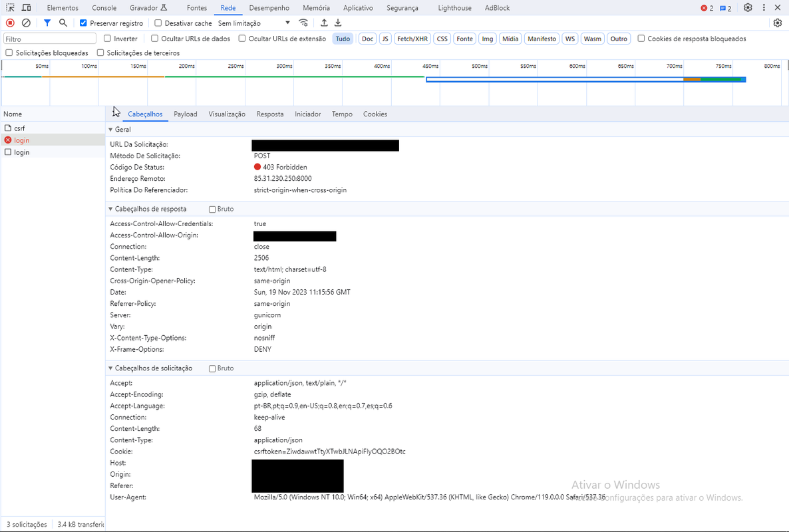Open the DevTools three-dot menu

pyautogui.click(x=764, y=7)
